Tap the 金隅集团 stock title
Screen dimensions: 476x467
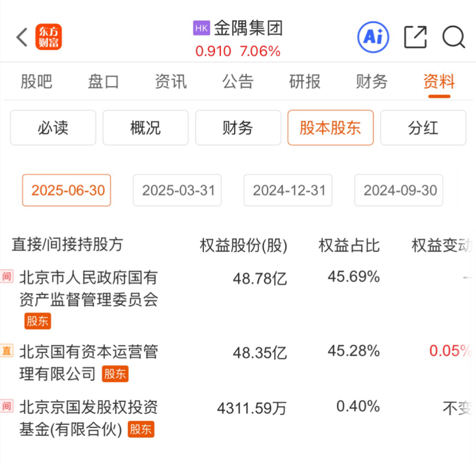point(249,28)
